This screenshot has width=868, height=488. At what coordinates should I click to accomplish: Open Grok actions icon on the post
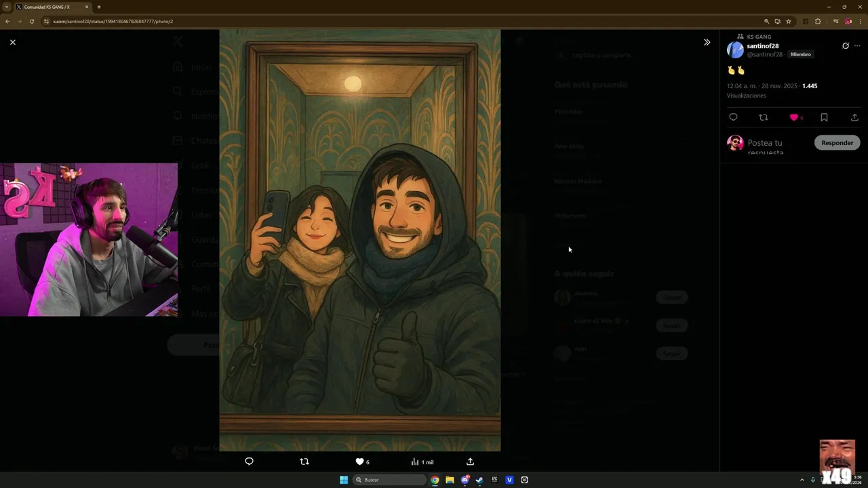pos(846,46)
